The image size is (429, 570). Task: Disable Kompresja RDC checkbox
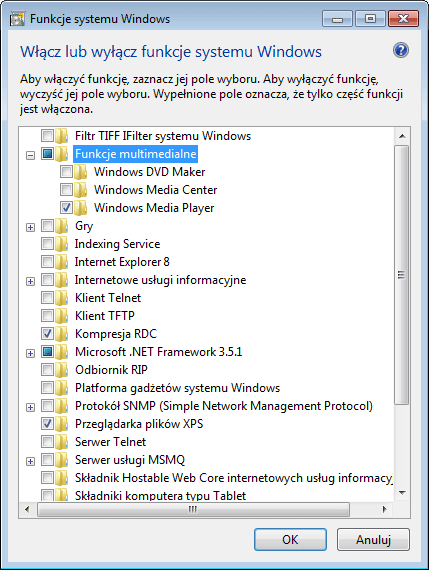(47, 333)
